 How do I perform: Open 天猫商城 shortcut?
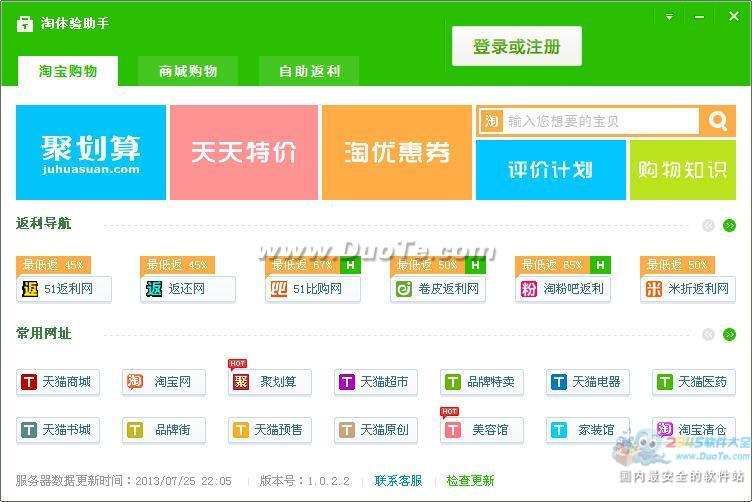(58, 382)
